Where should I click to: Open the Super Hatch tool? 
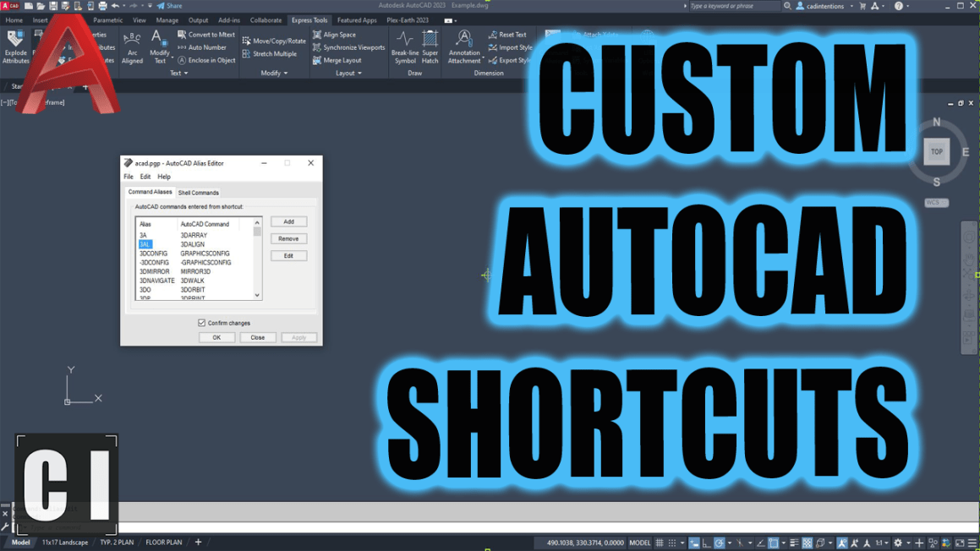pyautogui.click(x=430, y=46)
